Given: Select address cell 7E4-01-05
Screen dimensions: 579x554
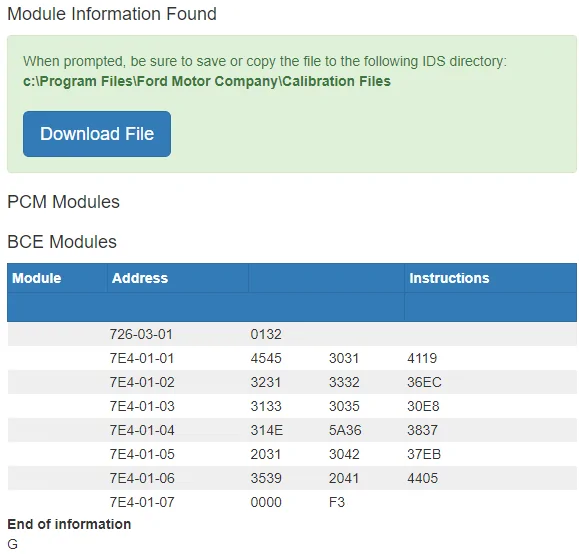Looking at the screenshot, I should (142, 454).
